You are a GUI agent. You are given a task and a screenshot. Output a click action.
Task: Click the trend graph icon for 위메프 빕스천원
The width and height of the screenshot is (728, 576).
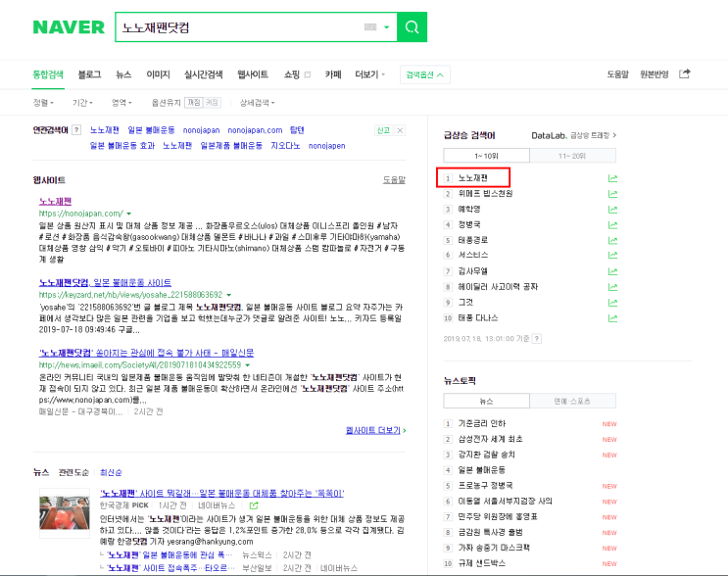click(x=612, y=194)
